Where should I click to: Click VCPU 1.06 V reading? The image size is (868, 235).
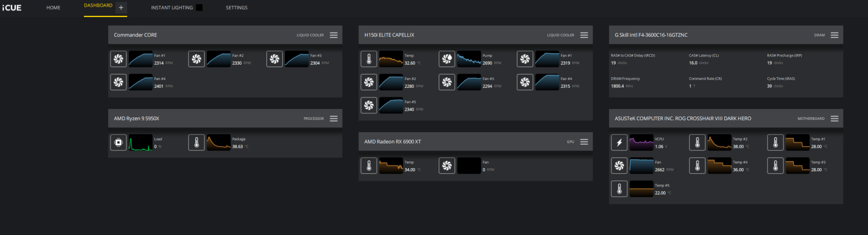[x=661, y=147]
